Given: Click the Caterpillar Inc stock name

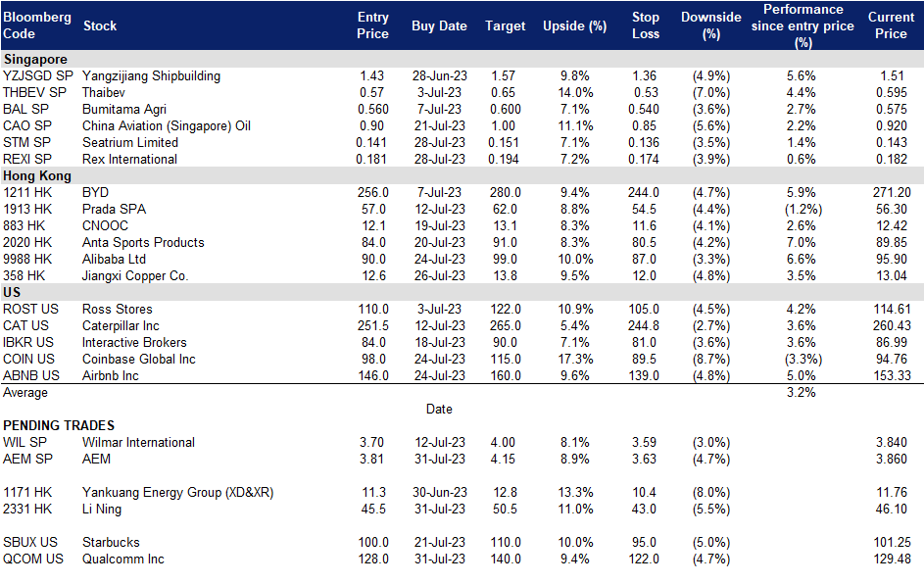Looking at the screenshot, I should click(121, 326).
